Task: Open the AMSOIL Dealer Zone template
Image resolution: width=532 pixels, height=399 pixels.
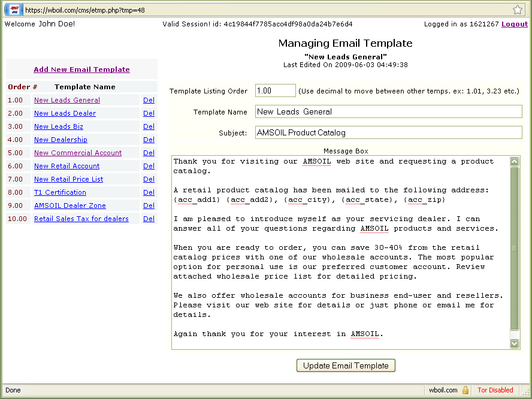Action: click(70, 206)
